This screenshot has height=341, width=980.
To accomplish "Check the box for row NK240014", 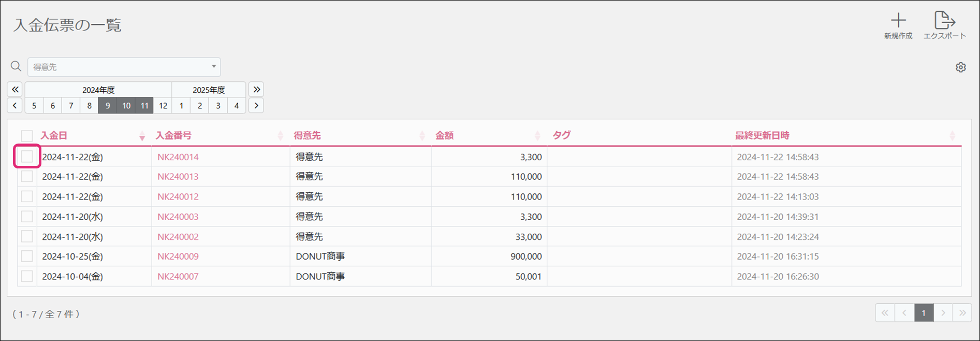I will click(x=27, y=157).
